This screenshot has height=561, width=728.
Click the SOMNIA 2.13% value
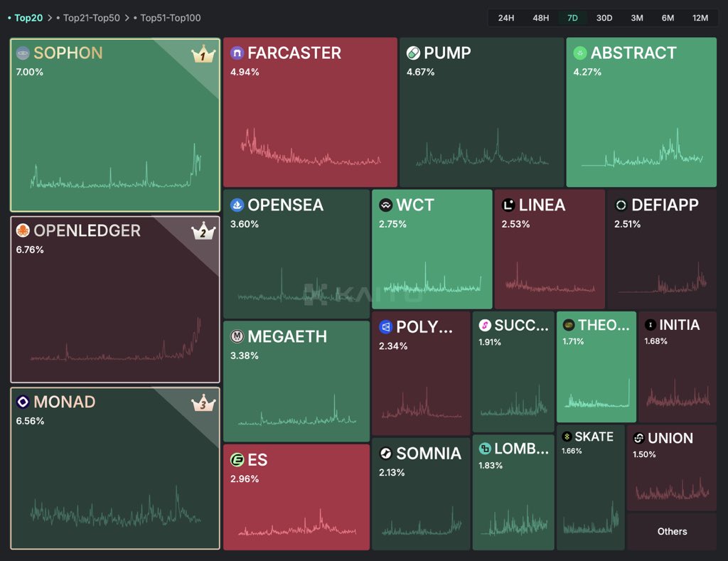[x=392, y=472]
